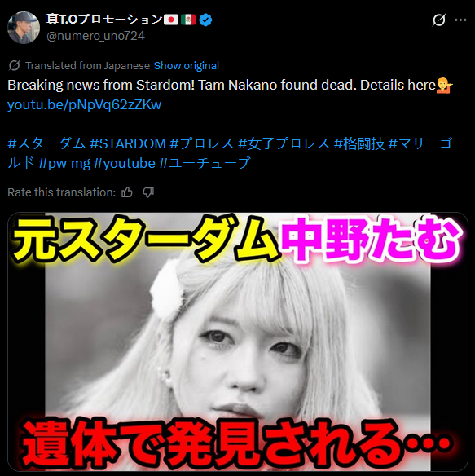Viewport: 475px width, 476px height.
Task: Open the #プロレス hashtag
Action: click(202, 143)
